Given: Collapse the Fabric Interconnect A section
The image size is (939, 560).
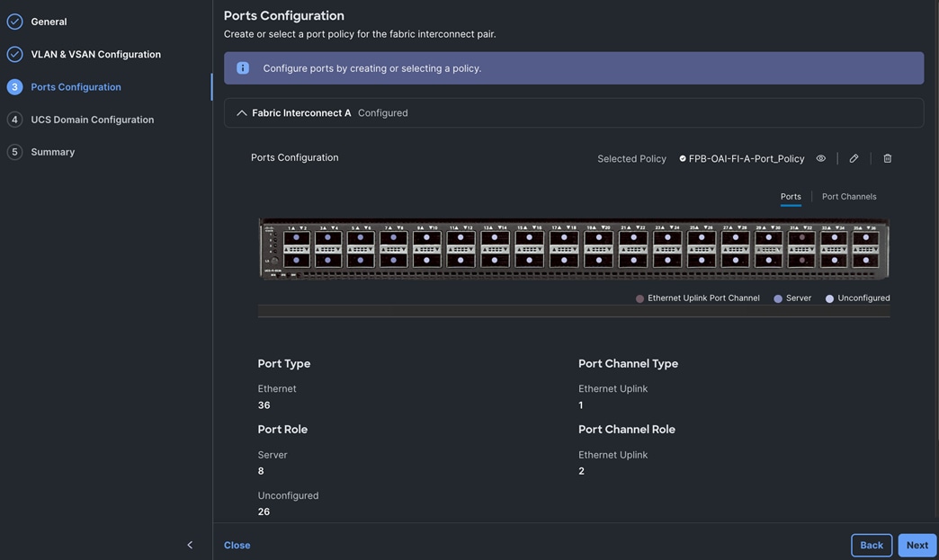Looking at the screenshot, I should (x=241, y=113).
